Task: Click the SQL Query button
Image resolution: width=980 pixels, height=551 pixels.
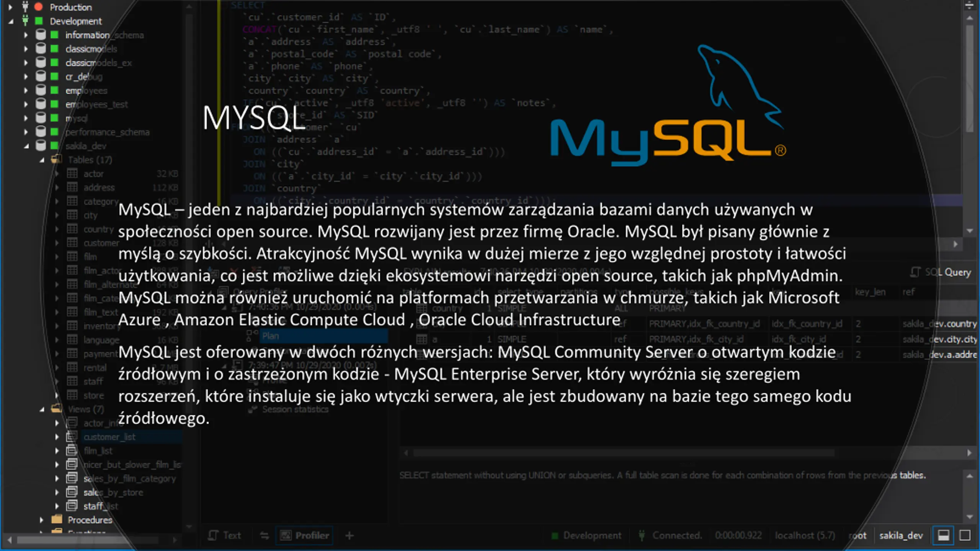Action: click(x=941, y=272)
